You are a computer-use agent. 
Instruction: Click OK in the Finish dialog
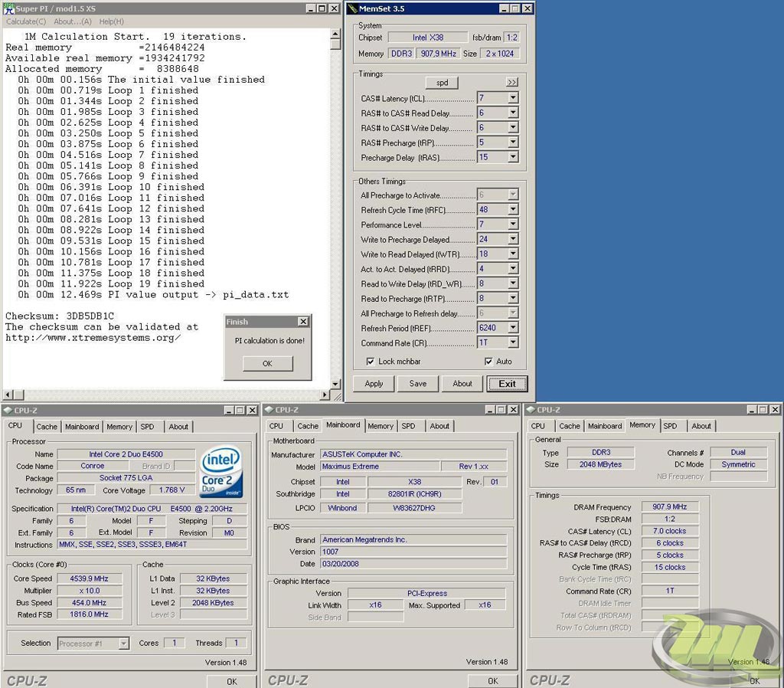click(267, 364)
